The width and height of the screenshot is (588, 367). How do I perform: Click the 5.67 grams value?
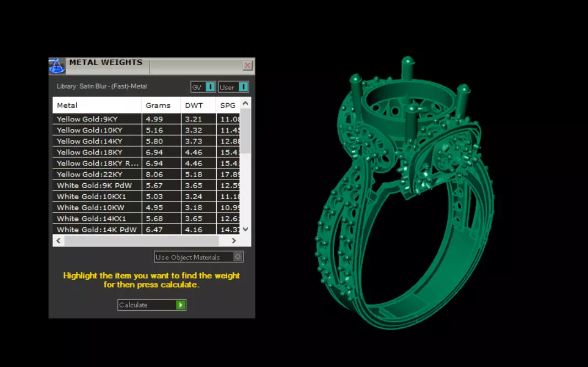click(154, 185)
